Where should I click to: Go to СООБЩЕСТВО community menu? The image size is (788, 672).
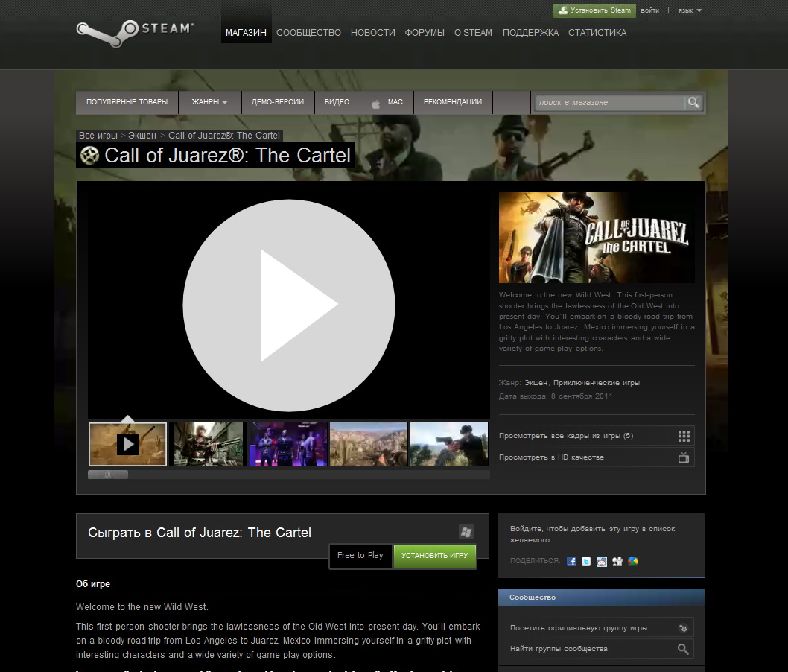(x=308, y=33)
